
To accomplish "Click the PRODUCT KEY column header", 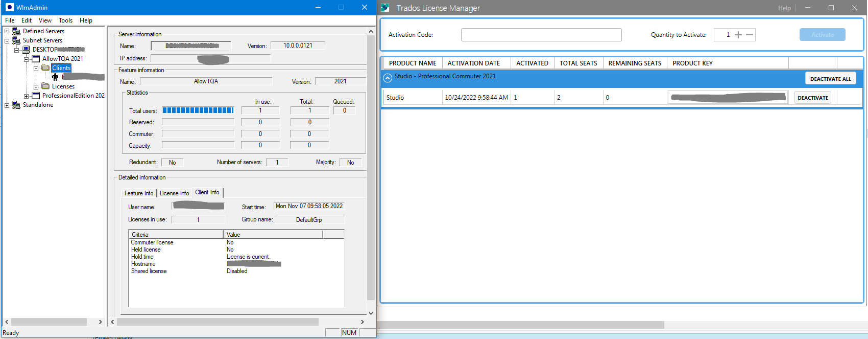I will click(x=728, y=63).
